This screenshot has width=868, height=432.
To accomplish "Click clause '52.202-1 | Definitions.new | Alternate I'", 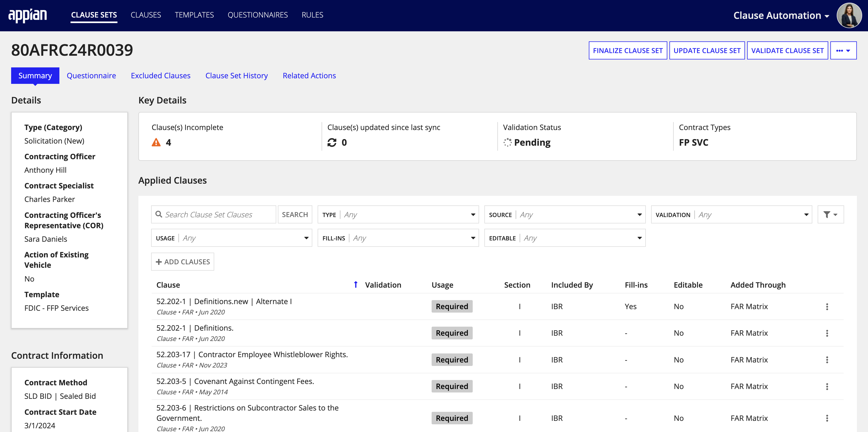I will pos(224,301).
